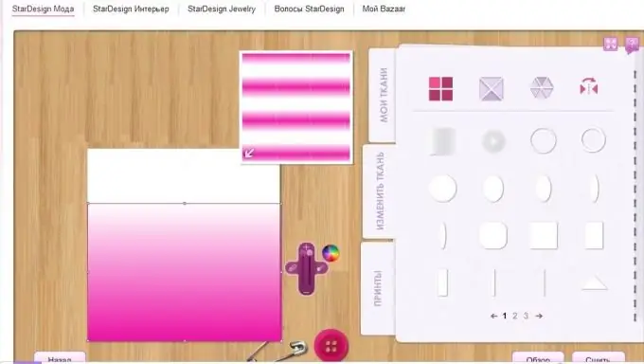Click the help speech bubble icon

point(632,45)
